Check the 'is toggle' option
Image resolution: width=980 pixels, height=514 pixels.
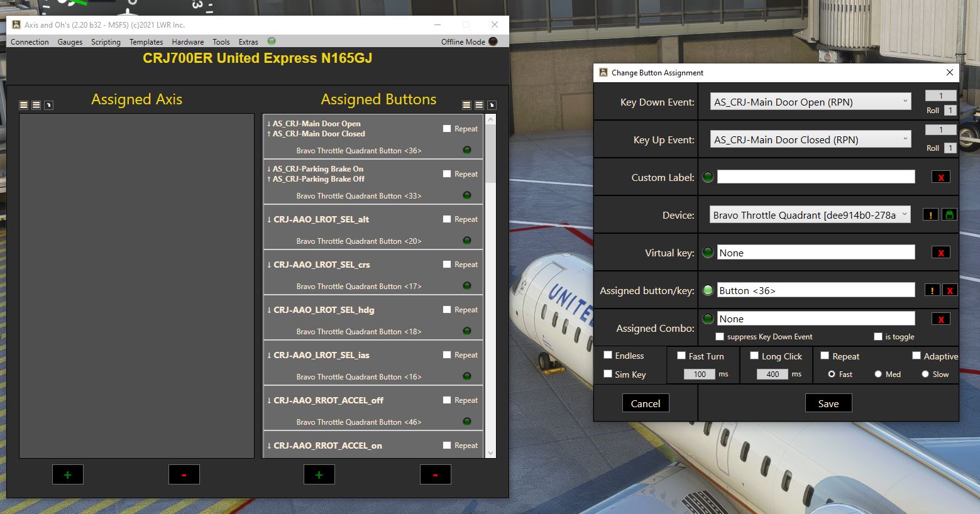click(878, 337)
